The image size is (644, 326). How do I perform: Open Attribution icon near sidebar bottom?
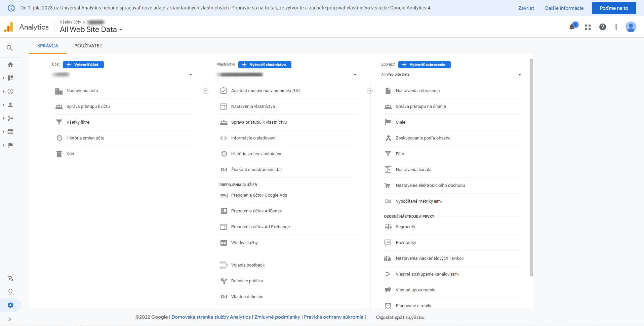click(x=10, y=278)
